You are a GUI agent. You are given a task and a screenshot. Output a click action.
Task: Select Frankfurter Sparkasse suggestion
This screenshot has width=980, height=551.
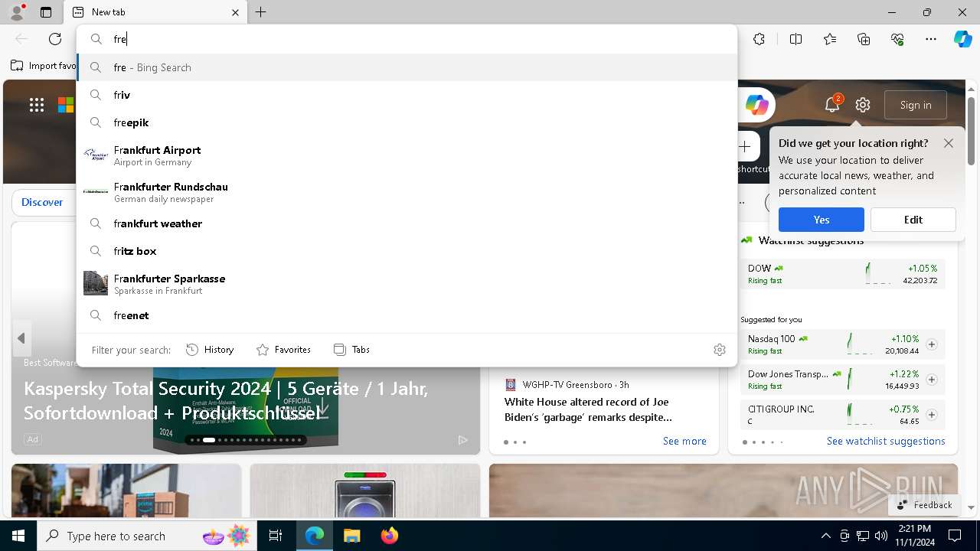click(x=407, y=284)
